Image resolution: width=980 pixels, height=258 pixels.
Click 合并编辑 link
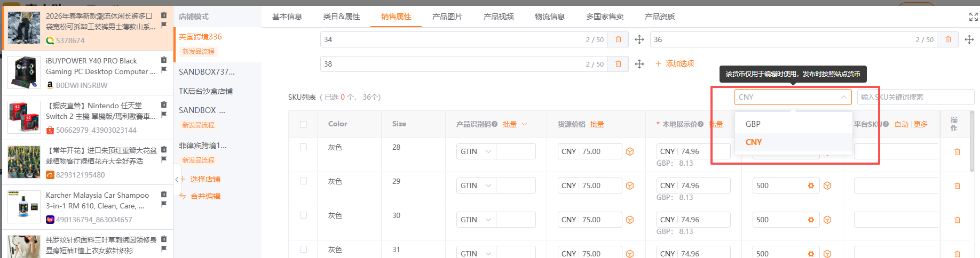click(200, 196)
